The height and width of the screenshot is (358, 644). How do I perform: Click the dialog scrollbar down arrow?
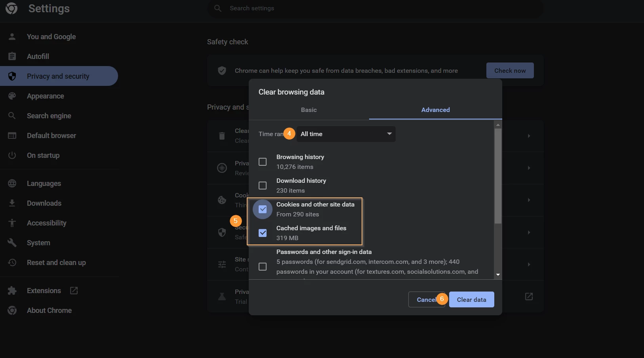[498, 275]
